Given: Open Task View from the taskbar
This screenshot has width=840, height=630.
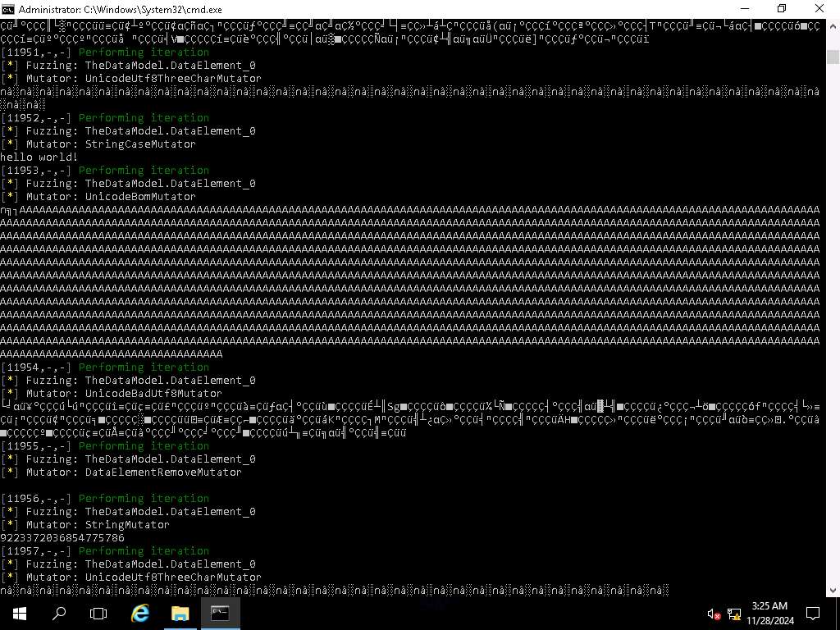Looking at the screenshot, I should point(98,613).
